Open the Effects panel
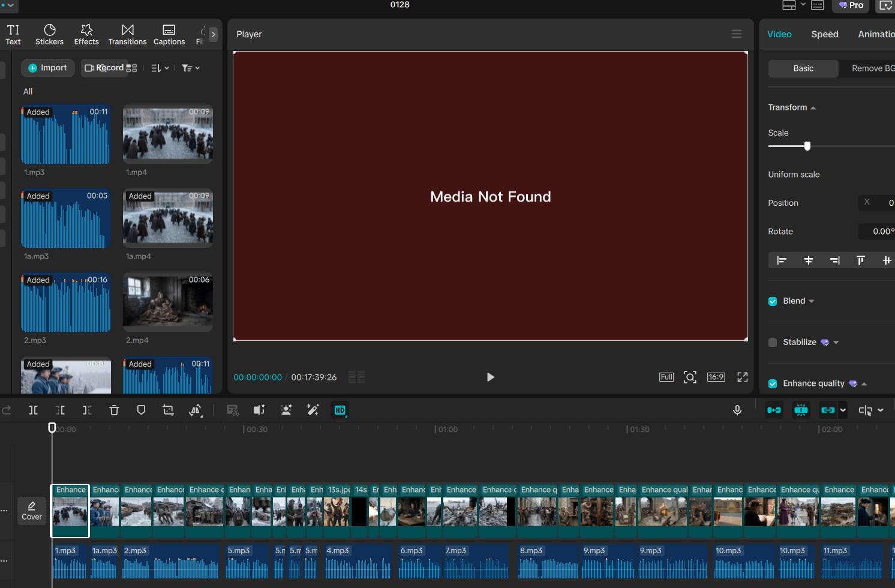 (x=86, y=34)
